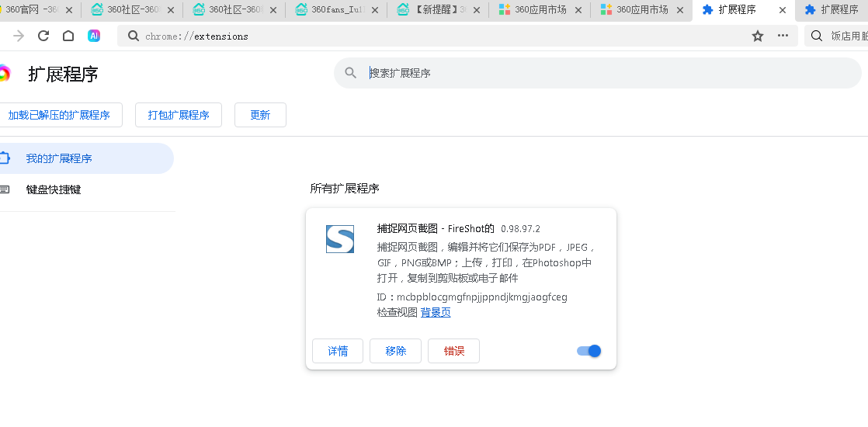Click the search icon beside 饭店用

coord(817,36)
